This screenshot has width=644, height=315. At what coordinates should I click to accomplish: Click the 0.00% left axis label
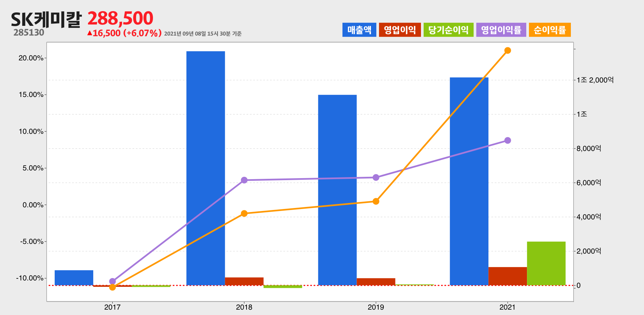tap(33, 205)
